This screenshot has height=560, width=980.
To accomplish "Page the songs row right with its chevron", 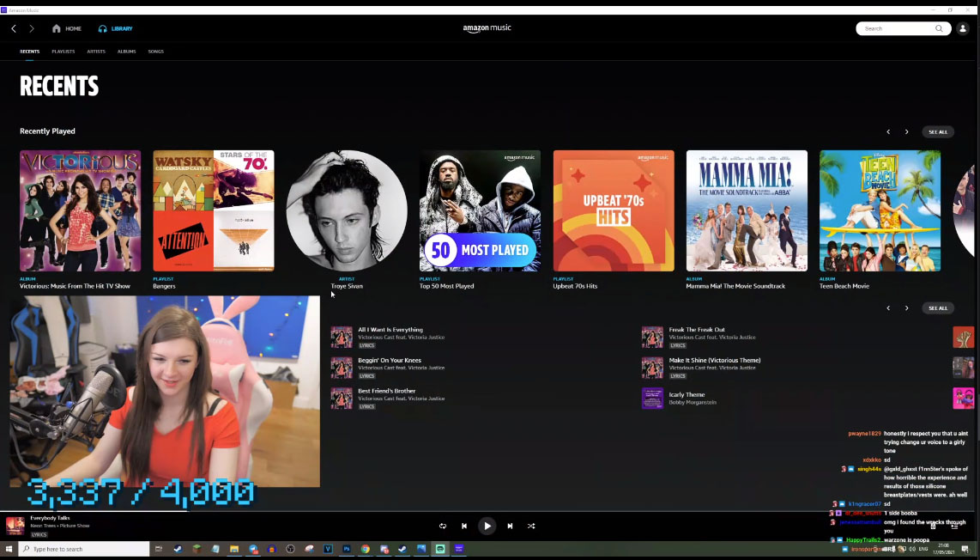I will (x=907, y=307).
